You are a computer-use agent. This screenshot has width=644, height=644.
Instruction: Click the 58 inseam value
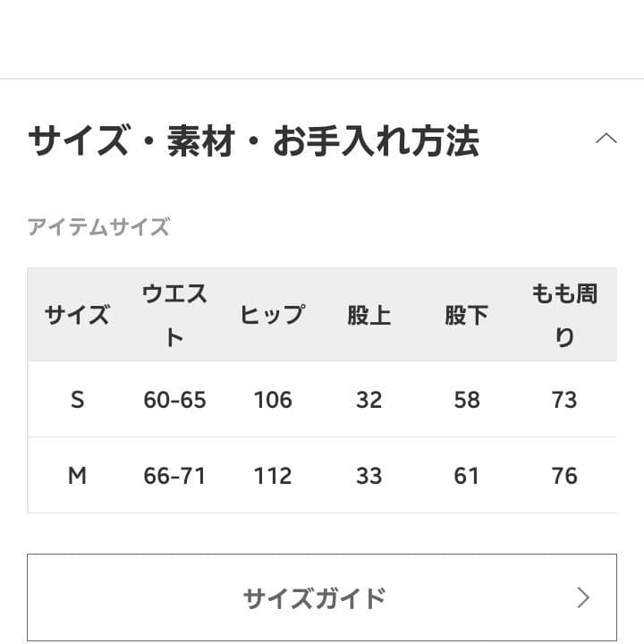click(467, 400)
